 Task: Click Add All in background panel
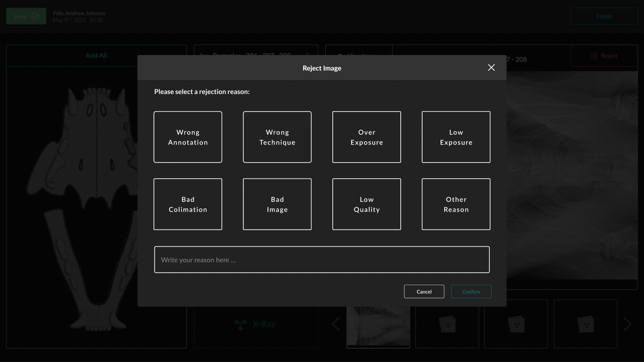tap(96, 56)
